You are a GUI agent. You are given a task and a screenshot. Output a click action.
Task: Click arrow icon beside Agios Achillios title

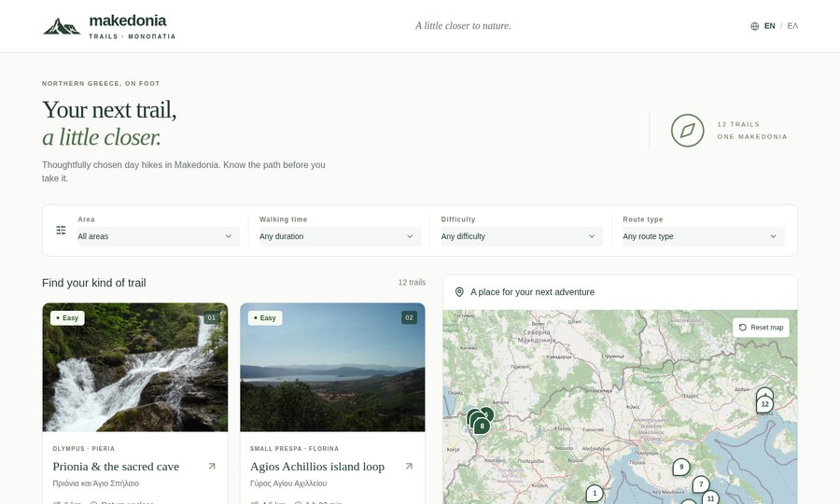click(409, 467)
